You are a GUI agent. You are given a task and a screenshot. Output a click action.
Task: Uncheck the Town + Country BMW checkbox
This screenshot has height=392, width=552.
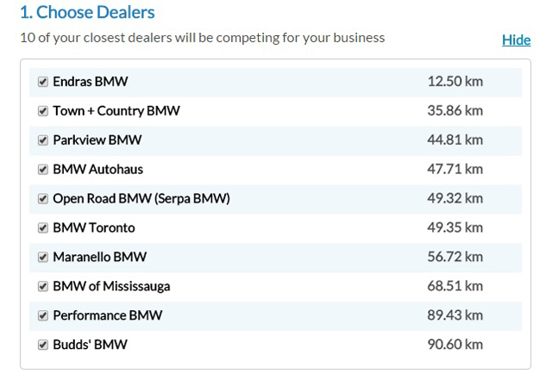(x=43, y=111)
